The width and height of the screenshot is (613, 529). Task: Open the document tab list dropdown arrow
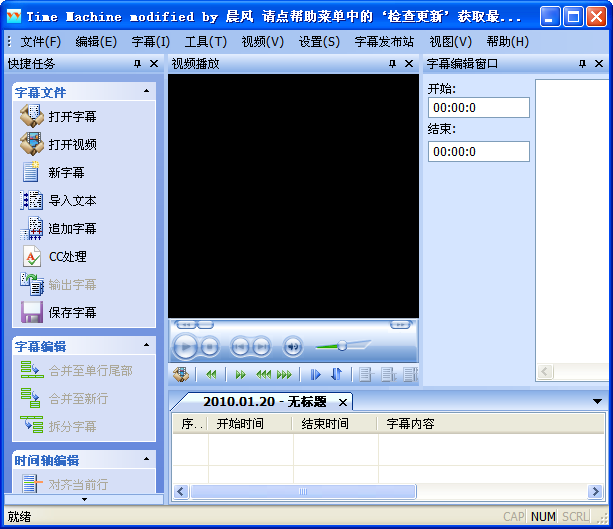click(x=597, y=402)
